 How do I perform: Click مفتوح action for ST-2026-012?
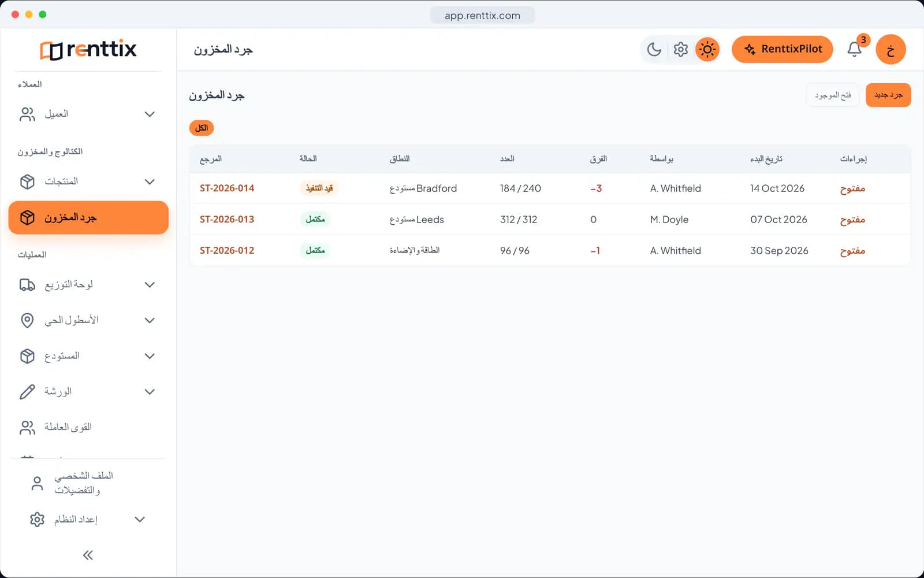[852, 251]
